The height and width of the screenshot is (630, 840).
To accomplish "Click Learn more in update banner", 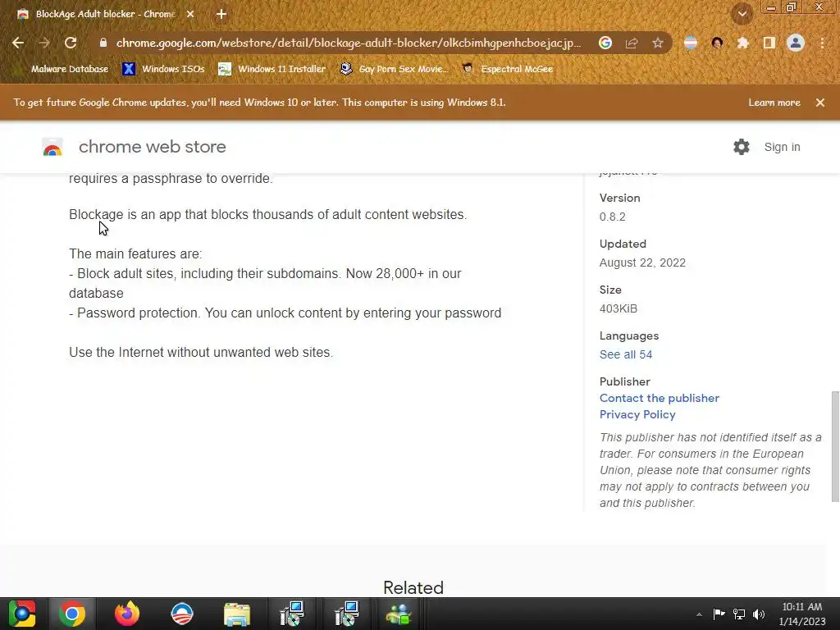I will tap(774, 103).
